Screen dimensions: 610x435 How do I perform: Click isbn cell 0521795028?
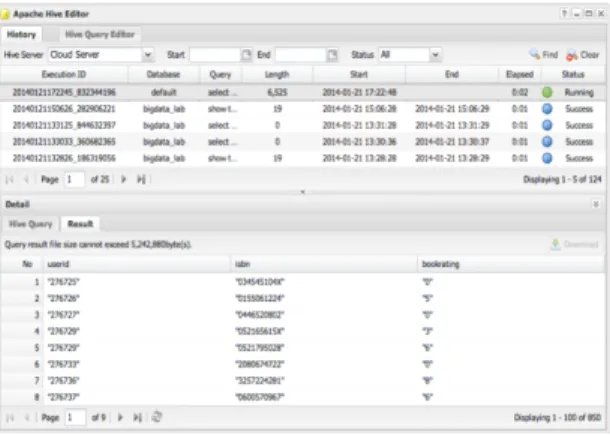pyautogui.click(x=260, y=347)
